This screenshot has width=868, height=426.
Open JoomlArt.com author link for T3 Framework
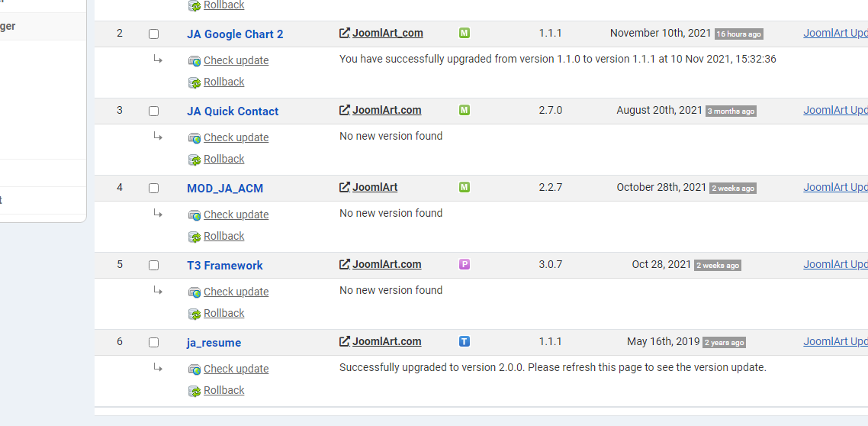(x=387, y=264)
